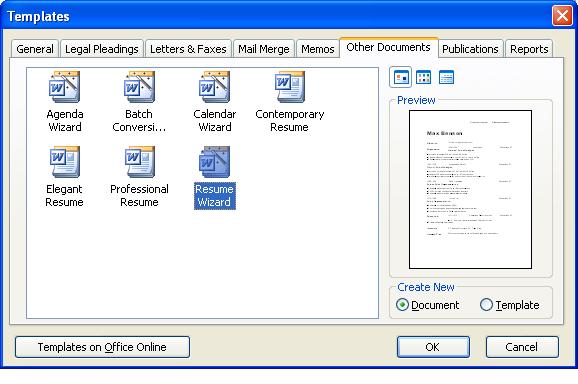Switch to Details view button
The height and width of the screenshot is (384, 578).
pyautogui.click(x=446, y=77)
